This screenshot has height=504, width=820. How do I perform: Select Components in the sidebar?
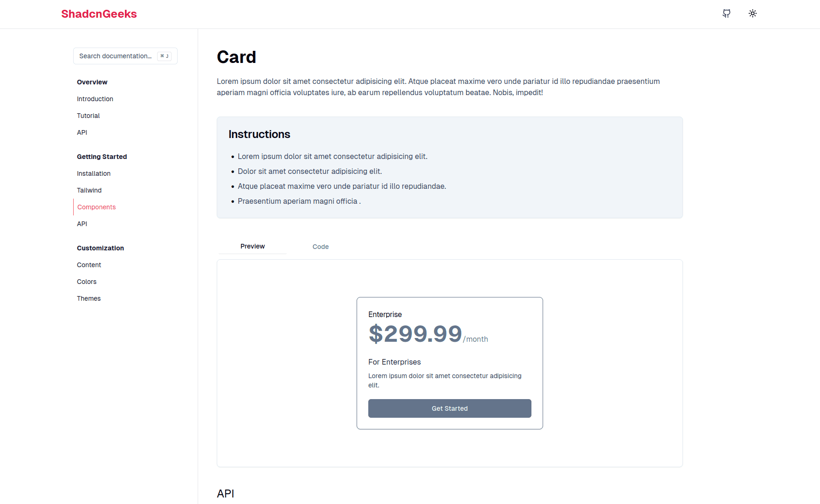(x=96, y=207)
